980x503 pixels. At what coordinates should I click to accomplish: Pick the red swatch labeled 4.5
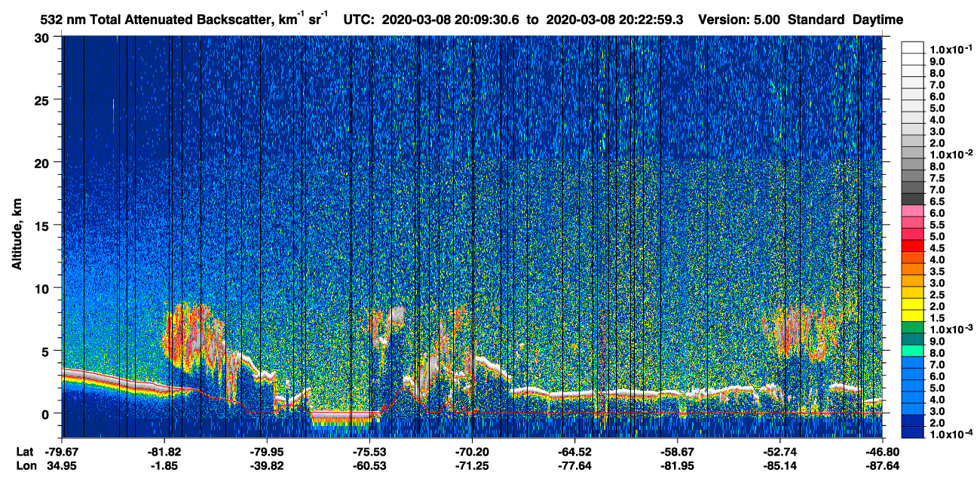(913, 245)
